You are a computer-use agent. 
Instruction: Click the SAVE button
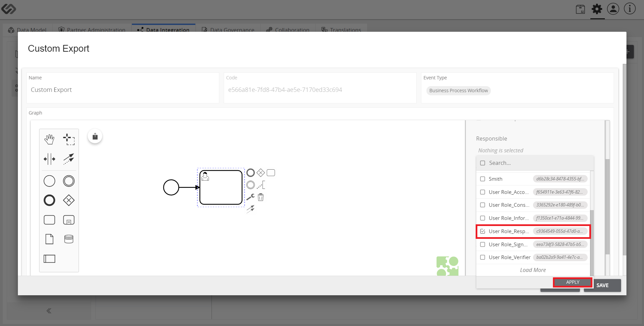pos(603,285)
